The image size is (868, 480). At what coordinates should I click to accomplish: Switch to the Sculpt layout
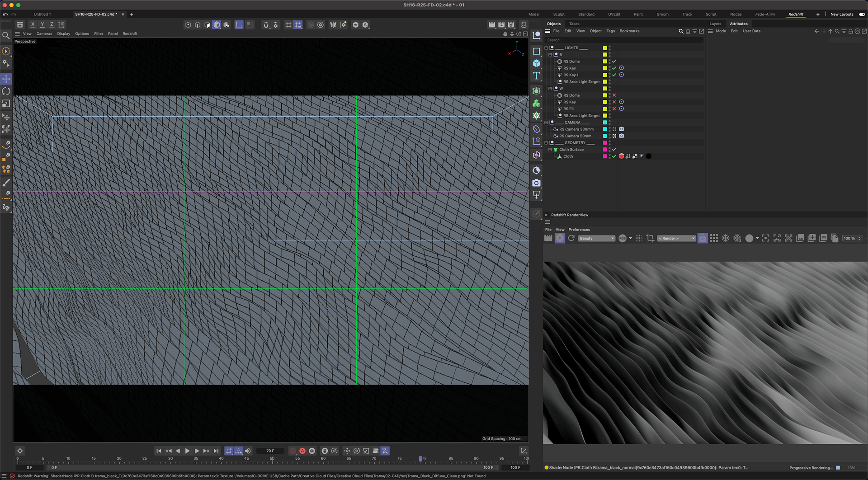coord(559,14)
